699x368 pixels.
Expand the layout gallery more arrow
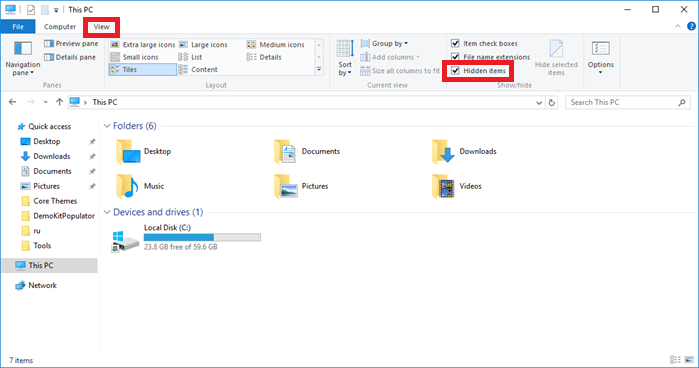[319, 69]
